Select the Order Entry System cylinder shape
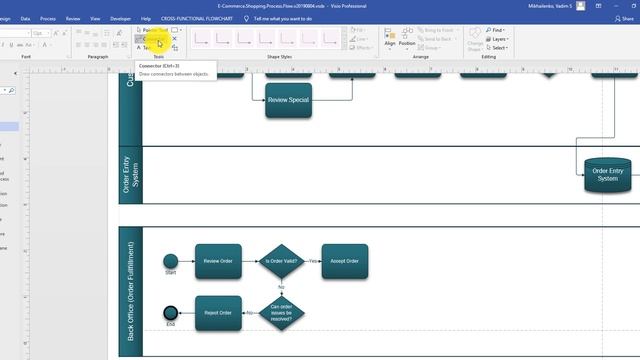 coord(608,175)
